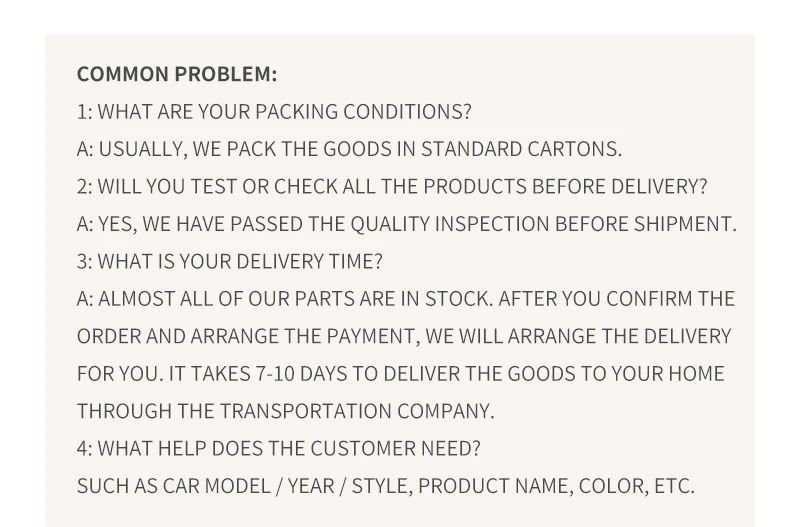Viewport: 790px width, 527px height.
Task: Click the word 'YEAR' in last line
Action: pos(311,486)
